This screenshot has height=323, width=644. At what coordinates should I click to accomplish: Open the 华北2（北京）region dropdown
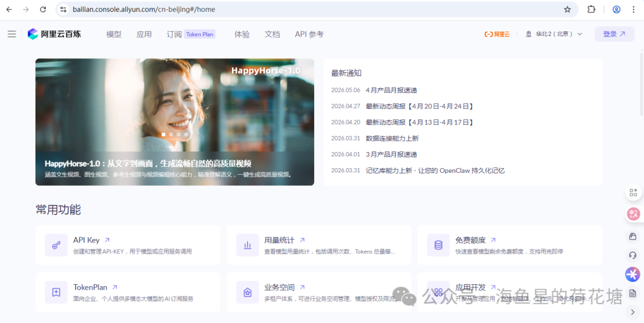pos(554,34)
